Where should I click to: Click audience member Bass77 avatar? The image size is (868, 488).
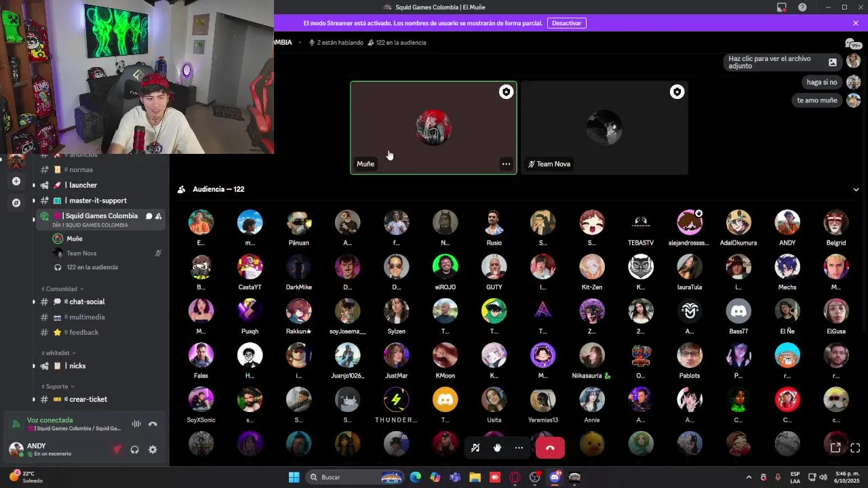(x=738, y=310)
